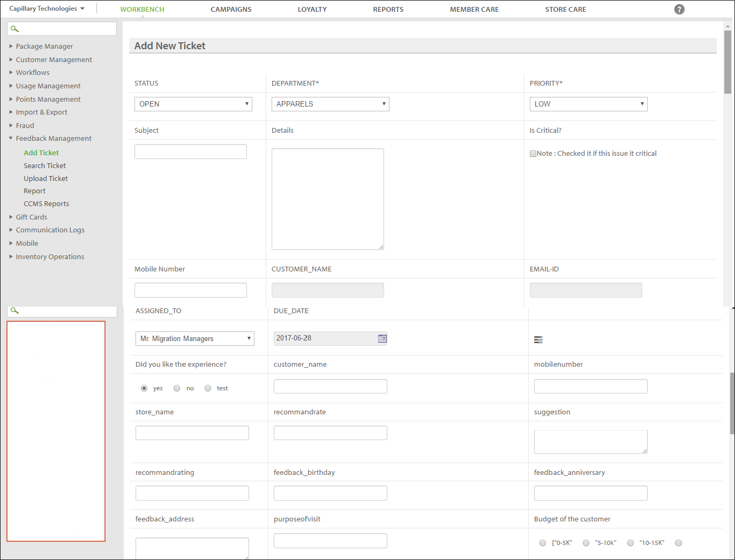
Task: Expand the Points Management tree node
Action: click(x=11, y=99)
